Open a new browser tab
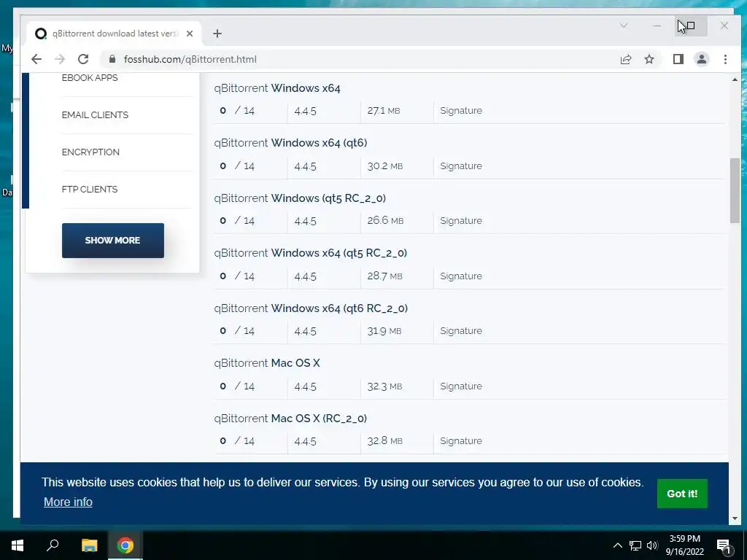The image size is (747, 560). tap(217, 34)
